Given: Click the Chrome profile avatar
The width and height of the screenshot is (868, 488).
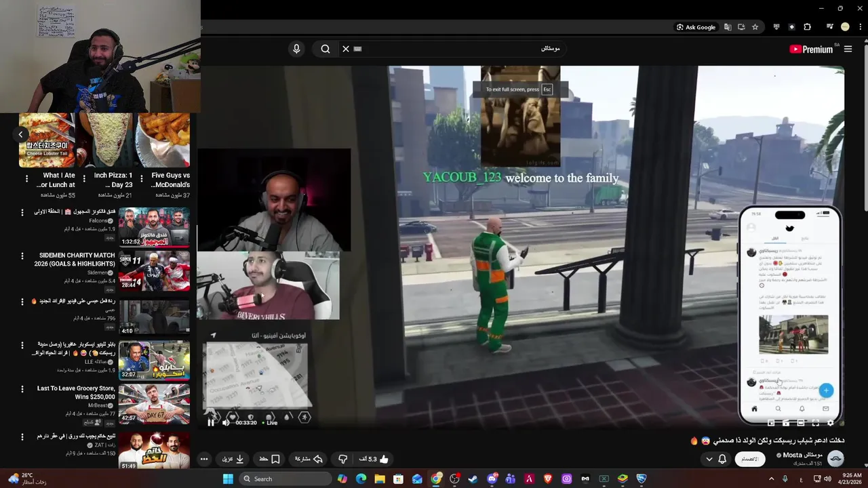Looking at the screenshot, I should click(x=845, y=27).
